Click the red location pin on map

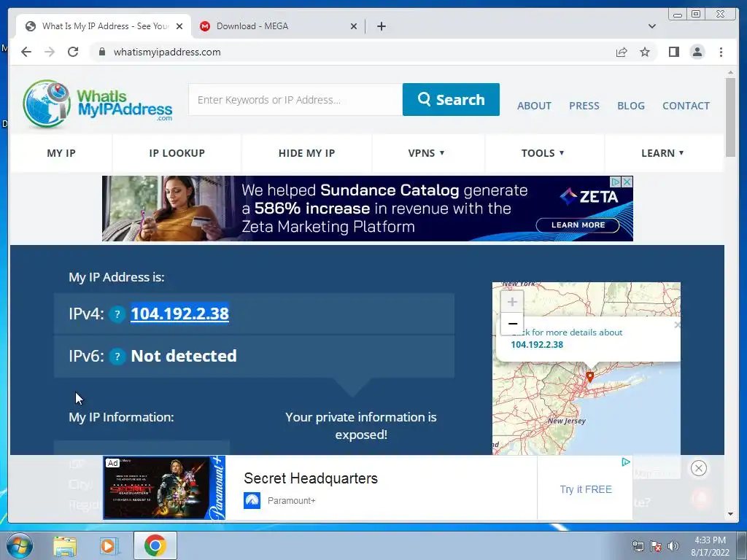589,377
